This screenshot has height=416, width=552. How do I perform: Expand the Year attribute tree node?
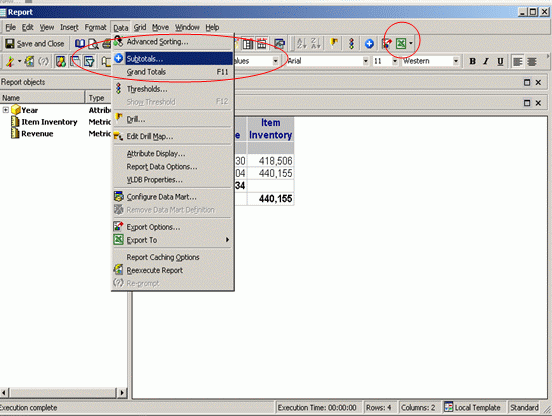point(6,110)
